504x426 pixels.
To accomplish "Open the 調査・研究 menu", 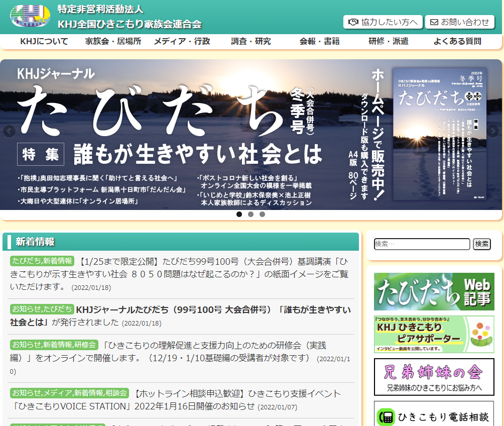I will click(x=251, y=42).
